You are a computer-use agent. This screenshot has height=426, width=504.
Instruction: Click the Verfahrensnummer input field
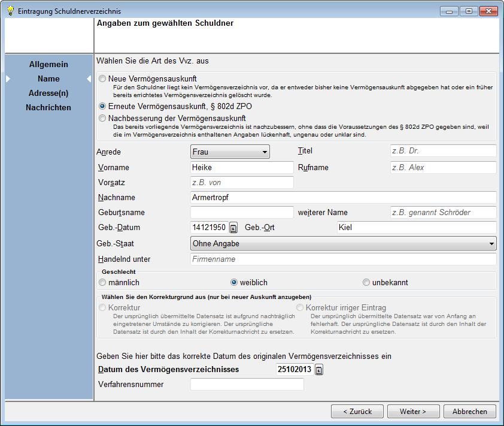247,385
